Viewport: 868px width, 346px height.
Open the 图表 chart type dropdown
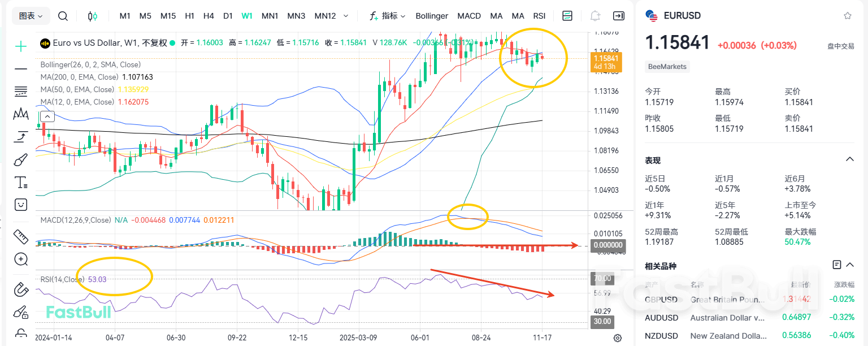tap(31, 15)
